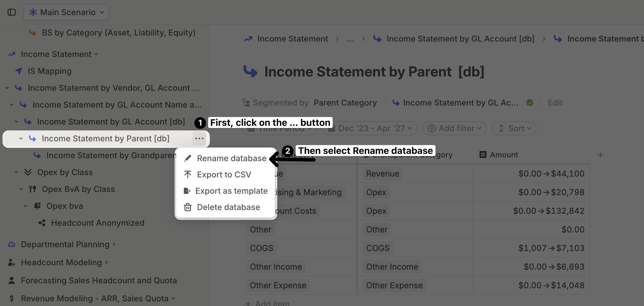Image resolution: width=644 pixels, height=306 pixels.
Task: Open the Dec '23 - Apr '27 date range
Action: click(x=370, y=128)
